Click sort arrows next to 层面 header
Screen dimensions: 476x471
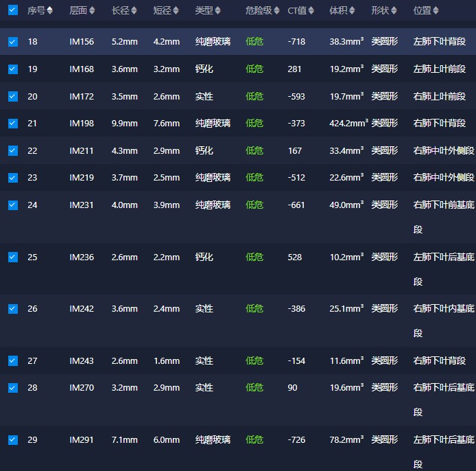[92, 11]
